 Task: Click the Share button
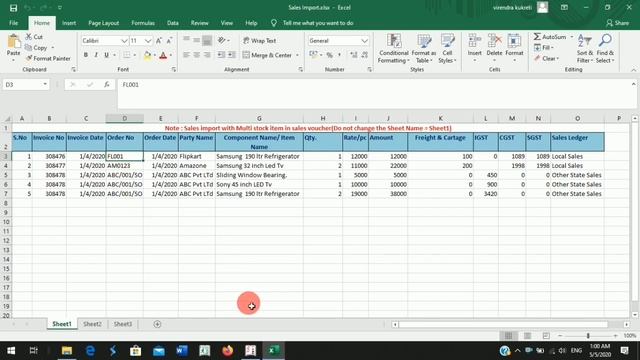pos(618,23)
